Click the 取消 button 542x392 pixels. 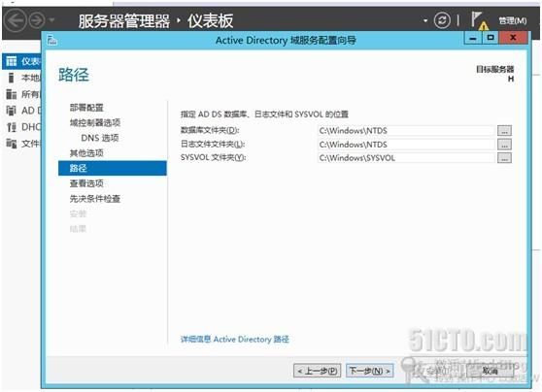tap(490, 371)
